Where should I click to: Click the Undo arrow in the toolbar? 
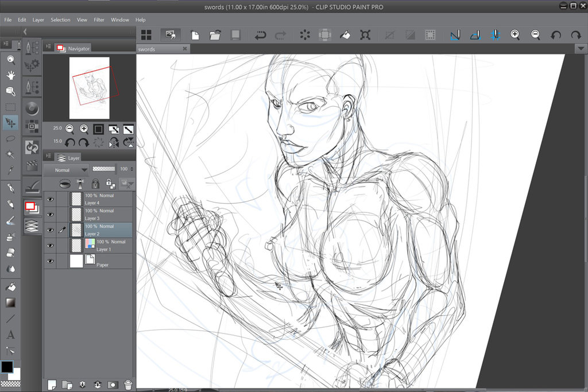point(260,35)
